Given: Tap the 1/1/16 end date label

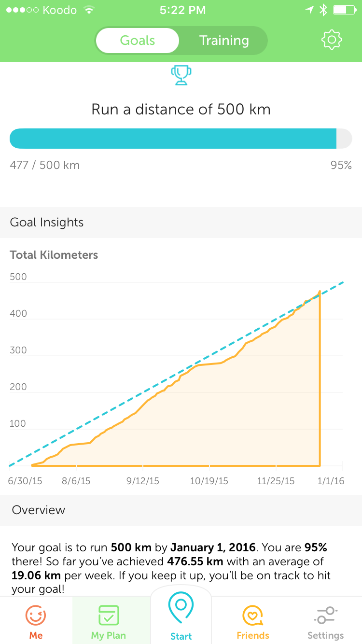Looking at the screenshot, I should (x=331, y=481).
